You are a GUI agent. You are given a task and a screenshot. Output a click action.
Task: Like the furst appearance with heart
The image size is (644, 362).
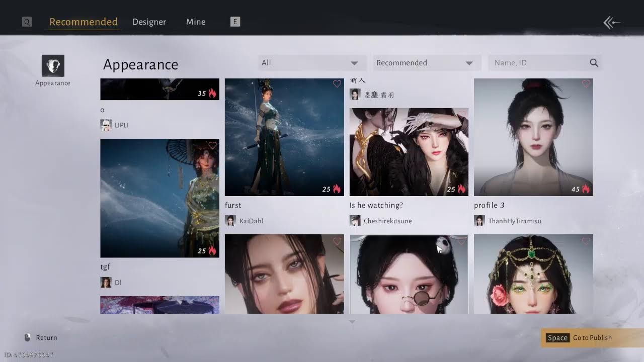pyautogui.click(x=337, y=84)
